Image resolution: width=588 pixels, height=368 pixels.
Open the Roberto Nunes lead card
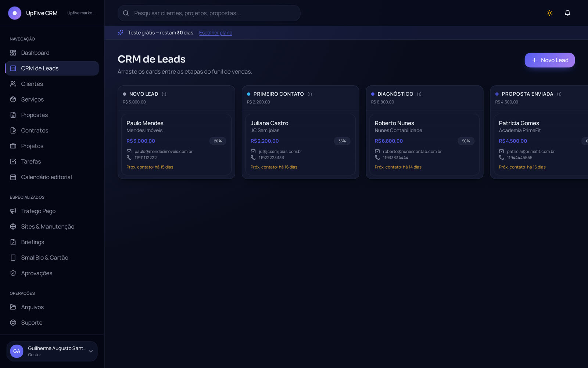424,144
